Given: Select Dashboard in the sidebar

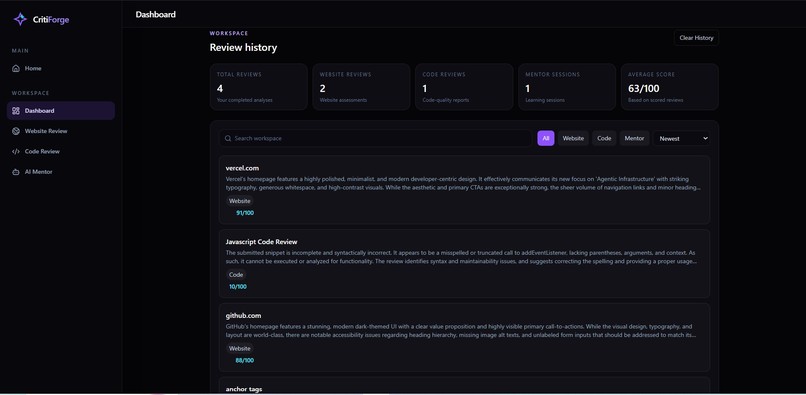Looking at the screenshot, I should (x=61, y=111).
